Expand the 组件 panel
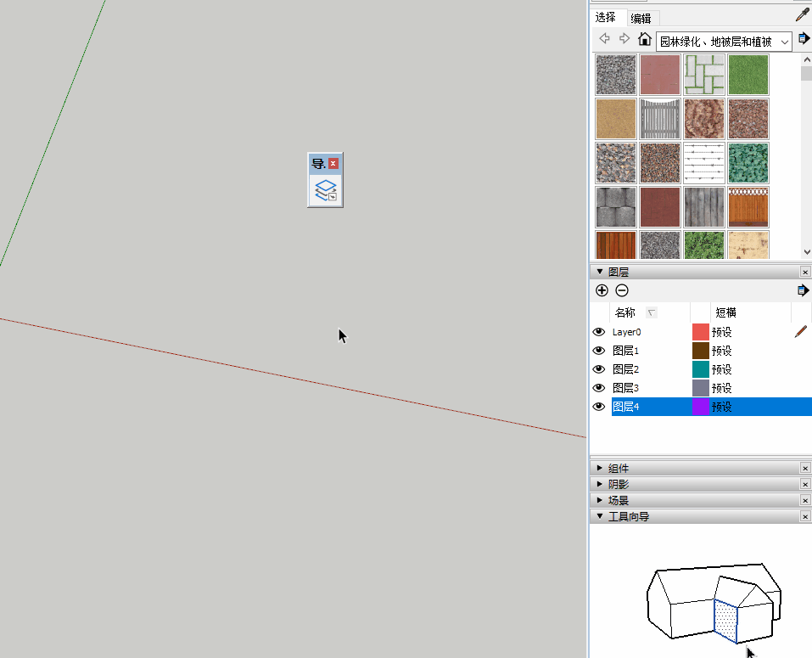812x658 pixels. tap(600, 468)
